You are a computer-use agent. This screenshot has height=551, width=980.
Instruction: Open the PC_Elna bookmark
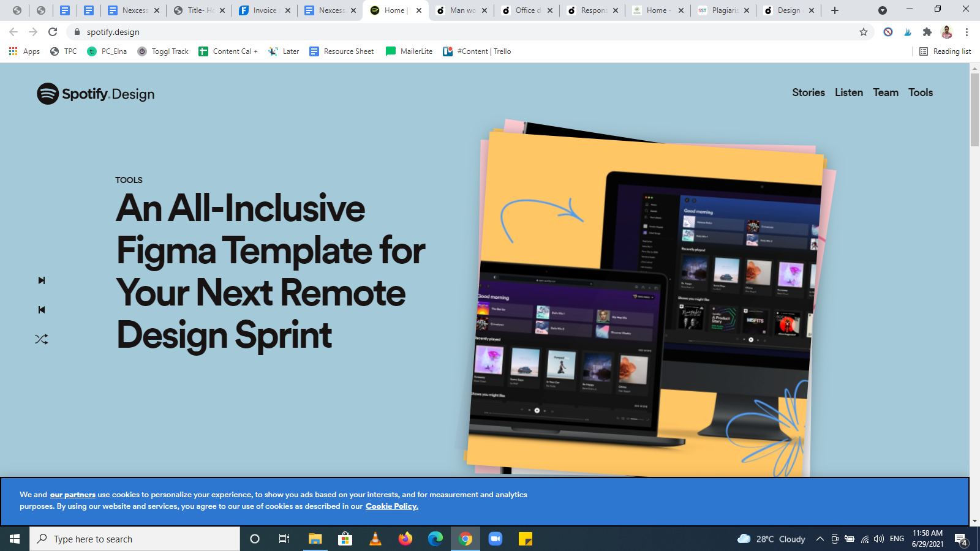tap(107, 51)
